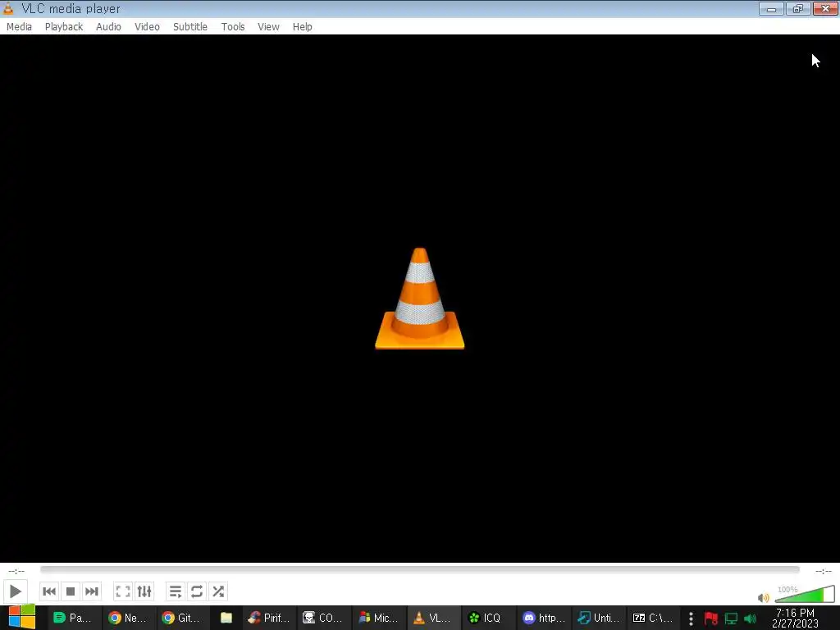840x630 pixels.
Task: Switch to Mic... taskbar app
Action: [x=379, y=619]
